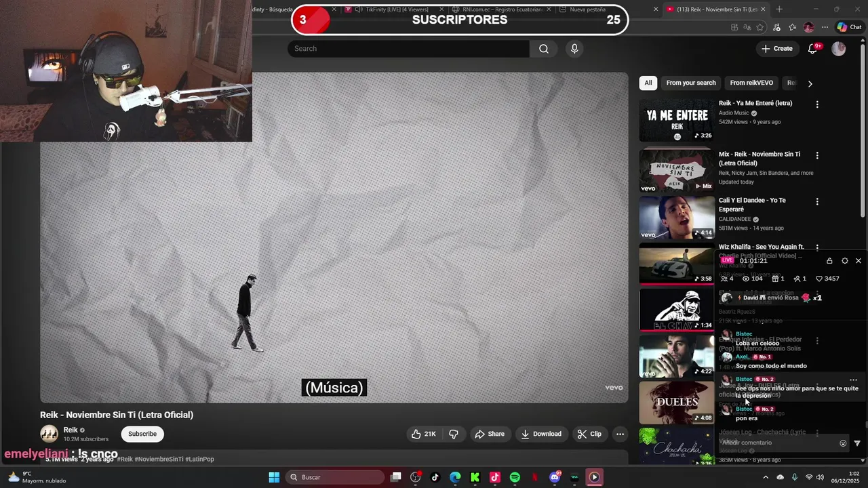Click the taskbar Buscar search box
The image size is (868, 488).
click(x=335, y=477)
